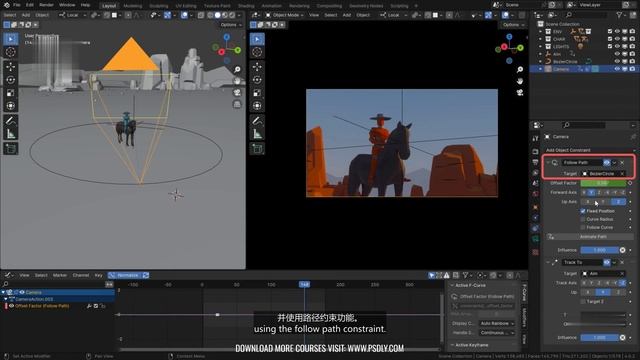Toggle Track To constraint visibility eye
This screenshot has width=640, height=360.
tap(607, 262)
